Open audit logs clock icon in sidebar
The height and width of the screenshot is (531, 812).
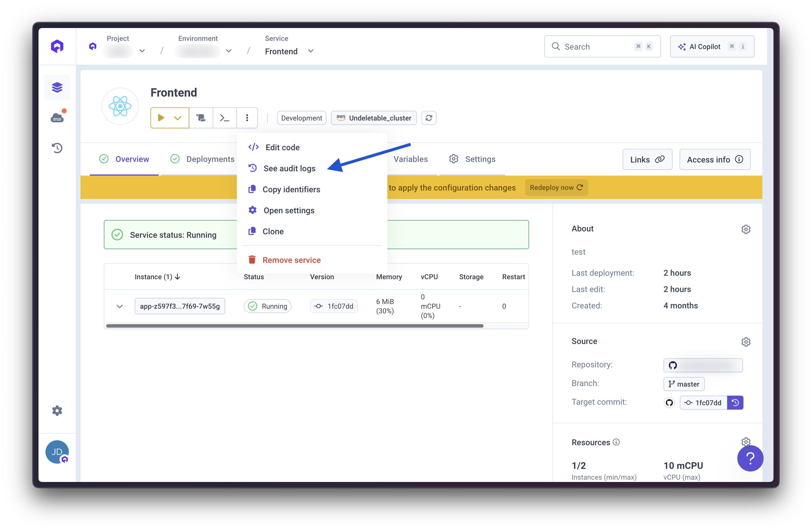57,148
